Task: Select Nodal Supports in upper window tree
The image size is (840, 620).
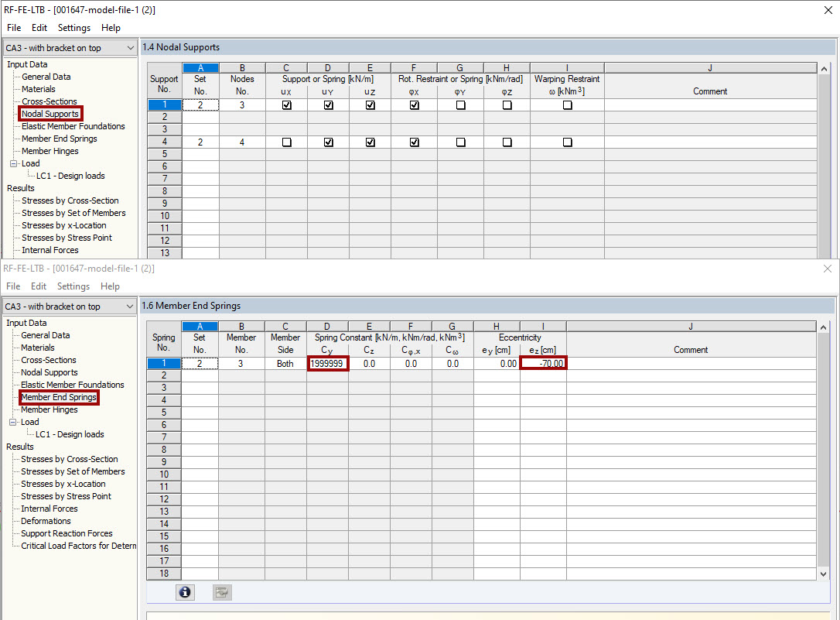Action: point(50,114)
